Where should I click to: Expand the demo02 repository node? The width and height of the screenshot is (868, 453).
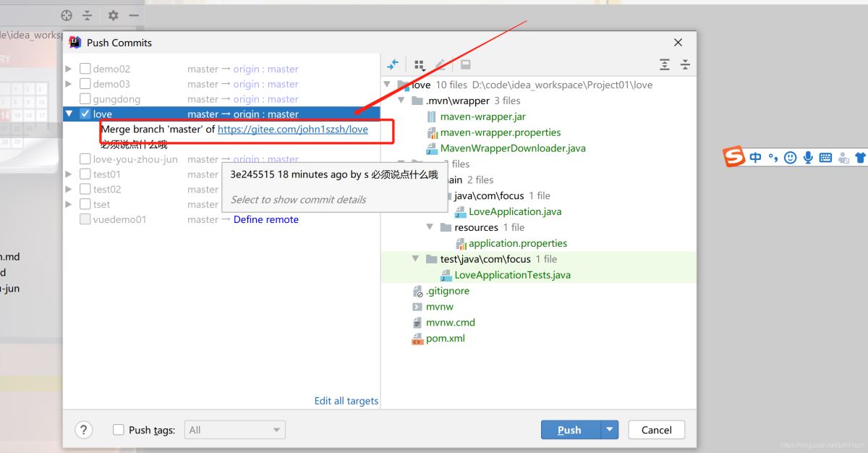coord(69,69)
